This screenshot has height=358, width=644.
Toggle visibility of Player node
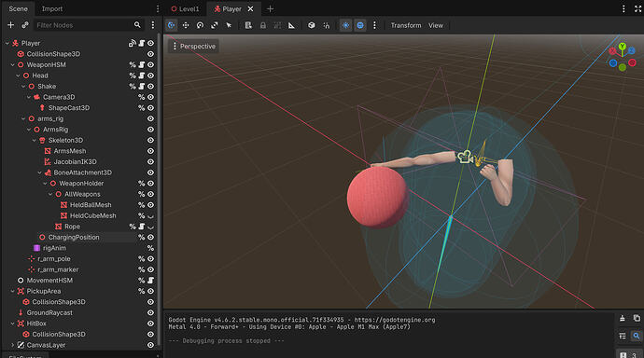click(x=150, y=43)
